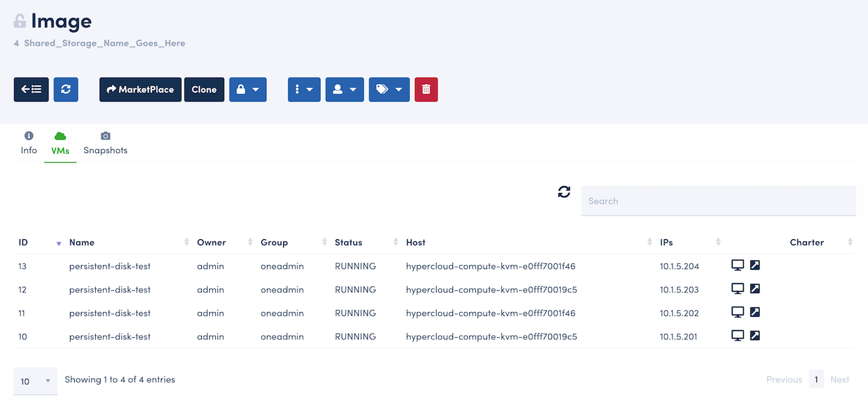Refresh the VM table next to Search
Image resolution: width=868 pixels, height=412 pixels.
click(x=564, y=192)
